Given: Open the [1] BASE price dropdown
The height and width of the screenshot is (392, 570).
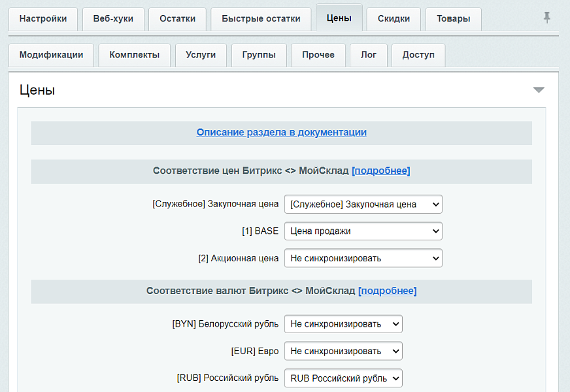Looking at the screenshot, I should coord(363,231).
